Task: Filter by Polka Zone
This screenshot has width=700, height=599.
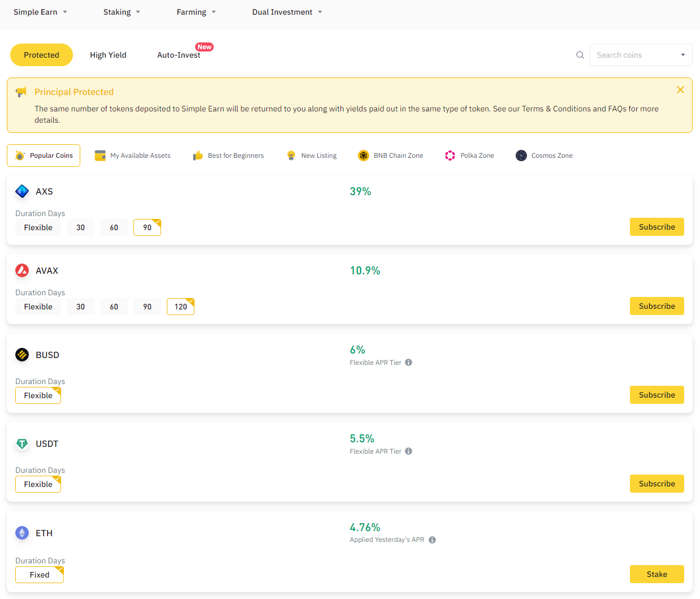Action: pos(470,156)
